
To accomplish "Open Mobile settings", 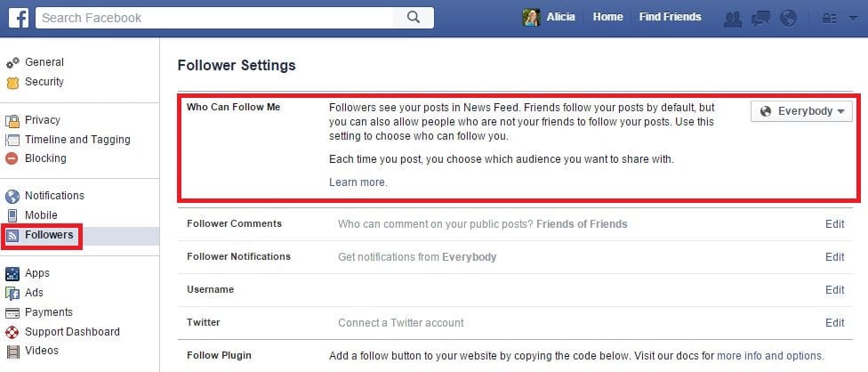I will coord(41,214).
